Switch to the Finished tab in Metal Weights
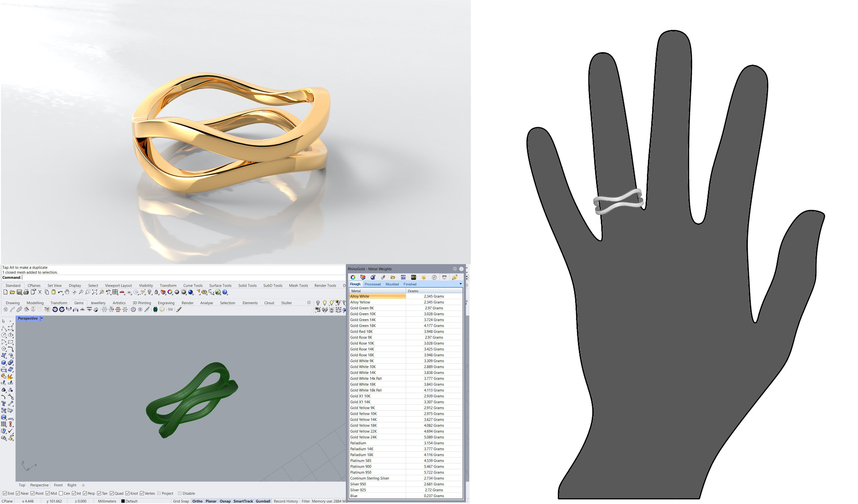This screenshot has height=504, width=858. tap(410, 284)
